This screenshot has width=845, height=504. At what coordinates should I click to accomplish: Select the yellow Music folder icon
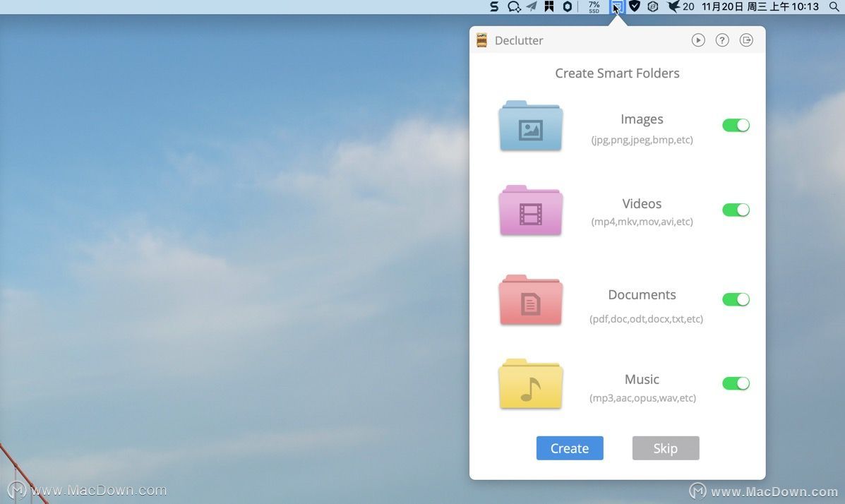pos(531,384)
